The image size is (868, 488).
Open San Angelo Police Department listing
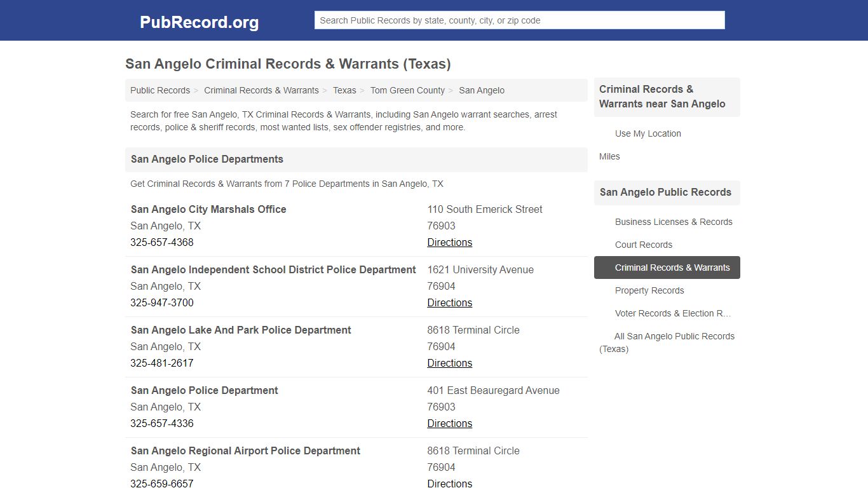[205, 390]
